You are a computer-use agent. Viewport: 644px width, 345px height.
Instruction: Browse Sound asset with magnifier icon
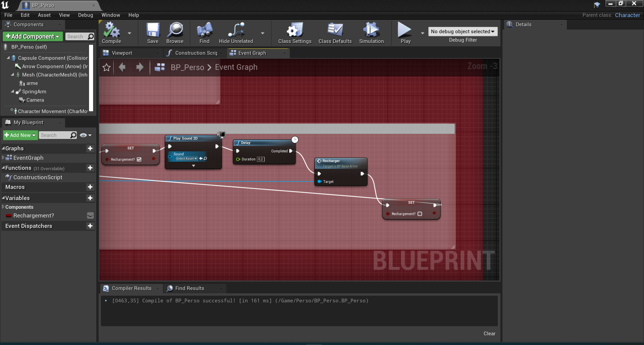pyautogui.click(x=205, y=158)
